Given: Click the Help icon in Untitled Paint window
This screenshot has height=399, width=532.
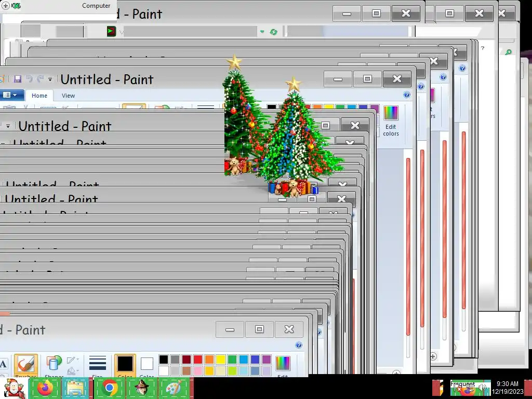Looking at the screenshot, I should (407, 95).
